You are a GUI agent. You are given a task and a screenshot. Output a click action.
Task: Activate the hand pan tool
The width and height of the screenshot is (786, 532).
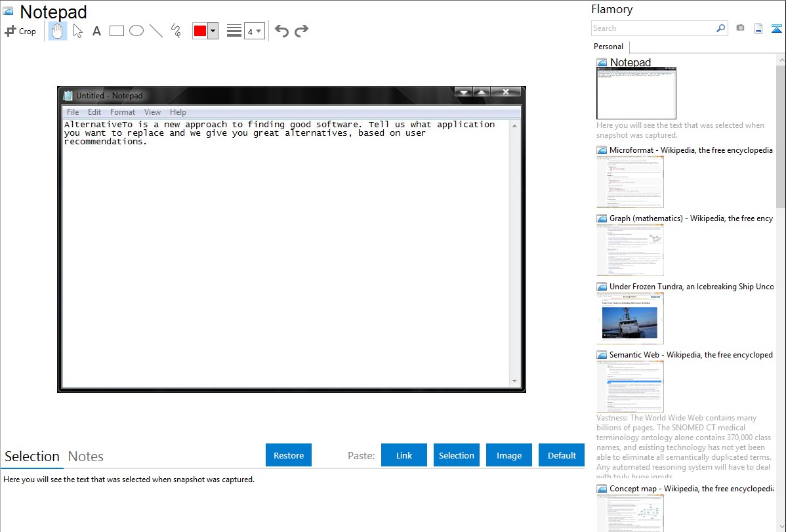click(x=57, y=31)
